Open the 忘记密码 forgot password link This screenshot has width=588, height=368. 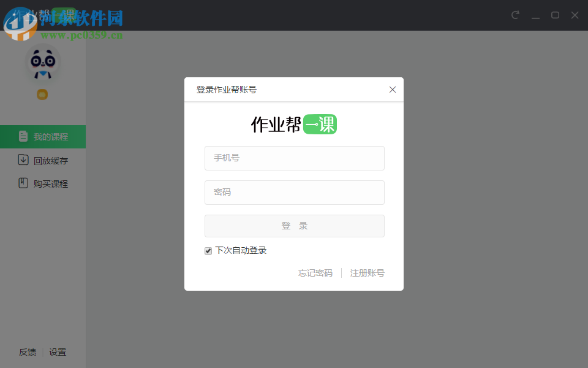point(315,272)
